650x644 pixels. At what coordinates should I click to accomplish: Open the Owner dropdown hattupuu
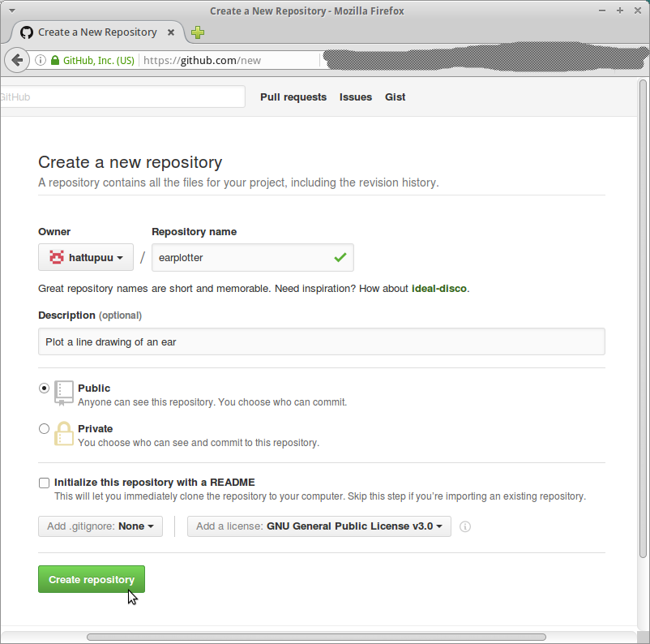86,257
